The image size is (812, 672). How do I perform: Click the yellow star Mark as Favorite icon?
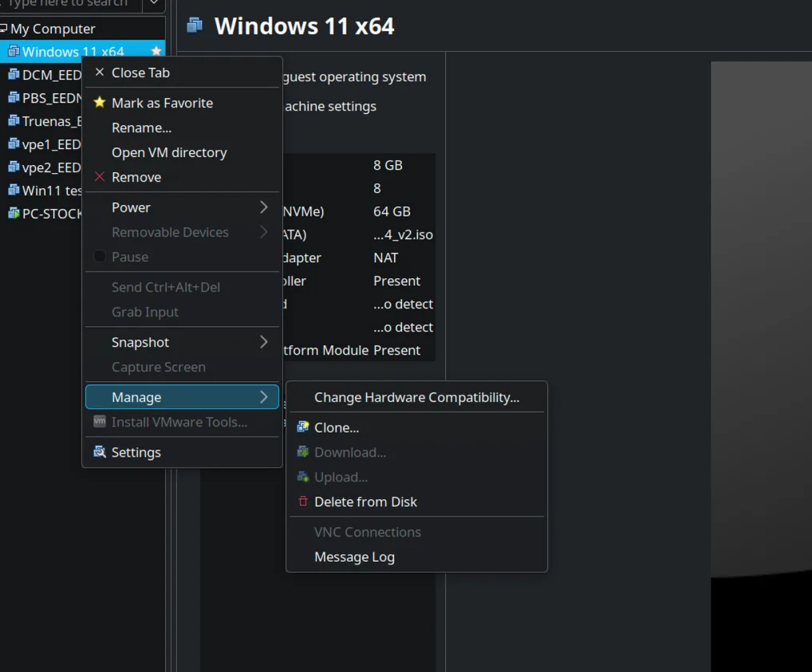point(100,103)
